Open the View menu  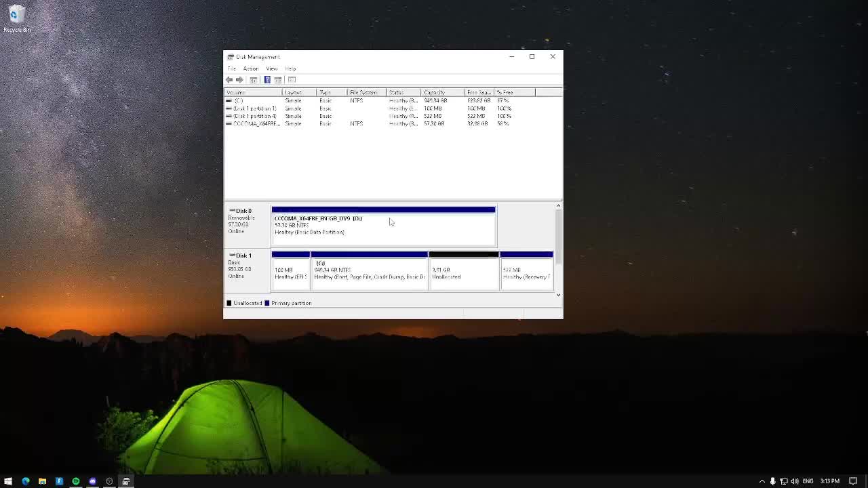point(271,68)
